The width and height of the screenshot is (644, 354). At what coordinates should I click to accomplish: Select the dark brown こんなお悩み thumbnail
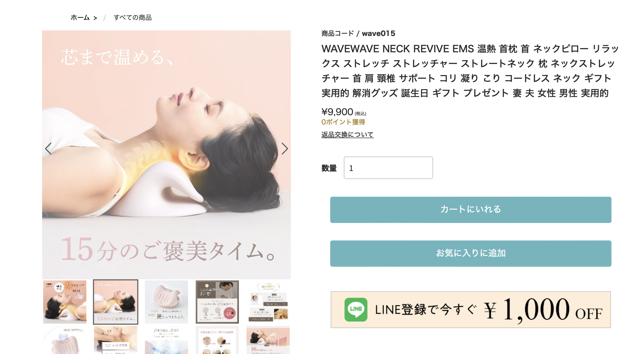pos(217,302)
